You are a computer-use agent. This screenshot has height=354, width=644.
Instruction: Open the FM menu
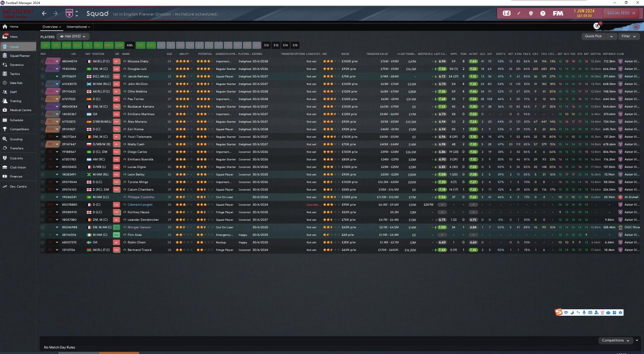point(557,13)
